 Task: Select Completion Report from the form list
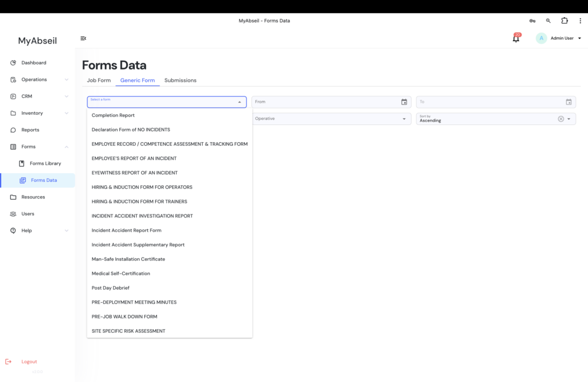113,115
